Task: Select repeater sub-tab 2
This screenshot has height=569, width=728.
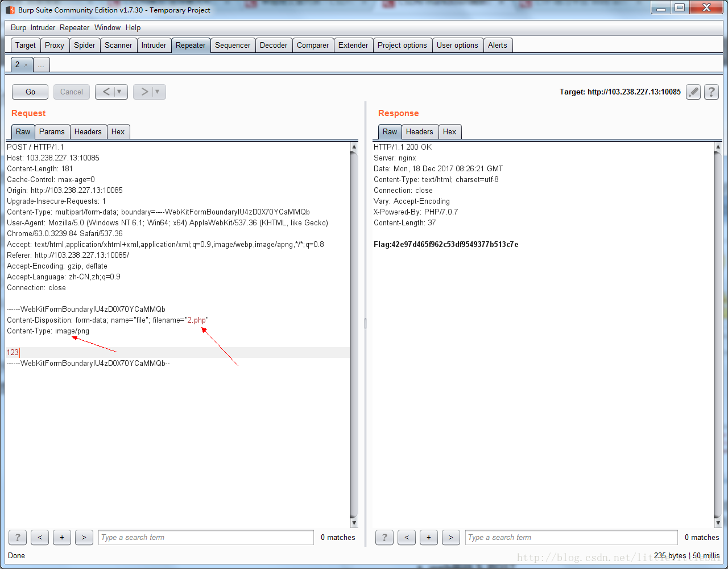Action: 17,65
